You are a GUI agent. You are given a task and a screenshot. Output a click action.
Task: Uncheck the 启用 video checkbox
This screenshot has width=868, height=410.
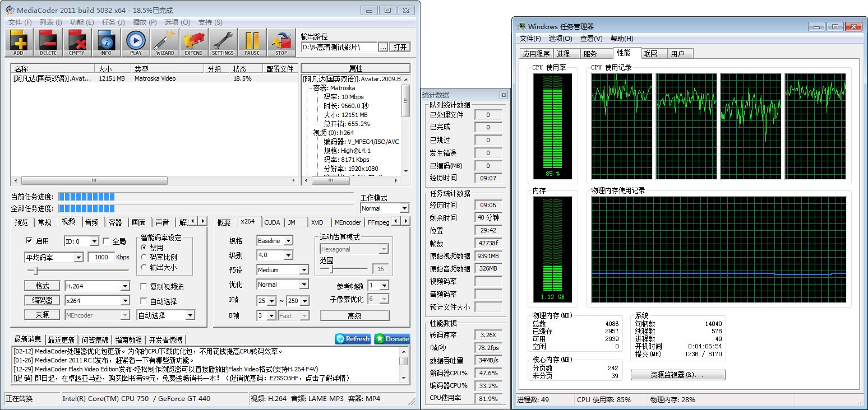click(x=30, y=241)
